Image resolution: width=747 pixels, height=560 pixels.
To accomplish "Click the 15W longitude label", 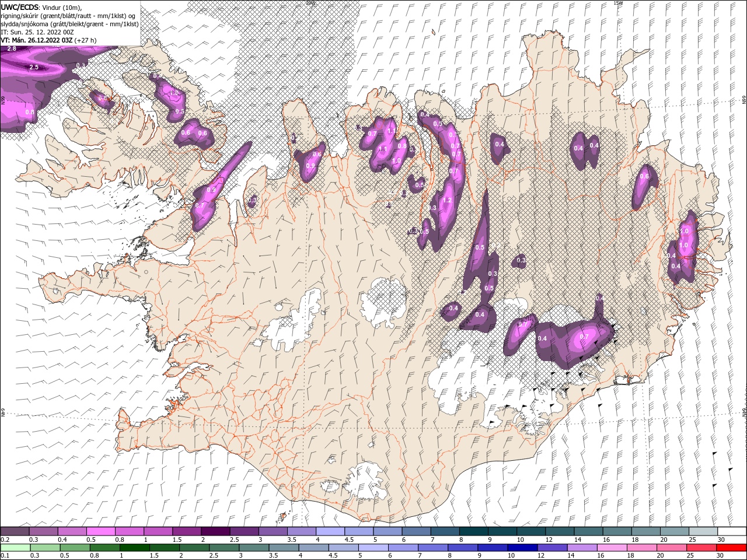I will (x=618, y=2).
